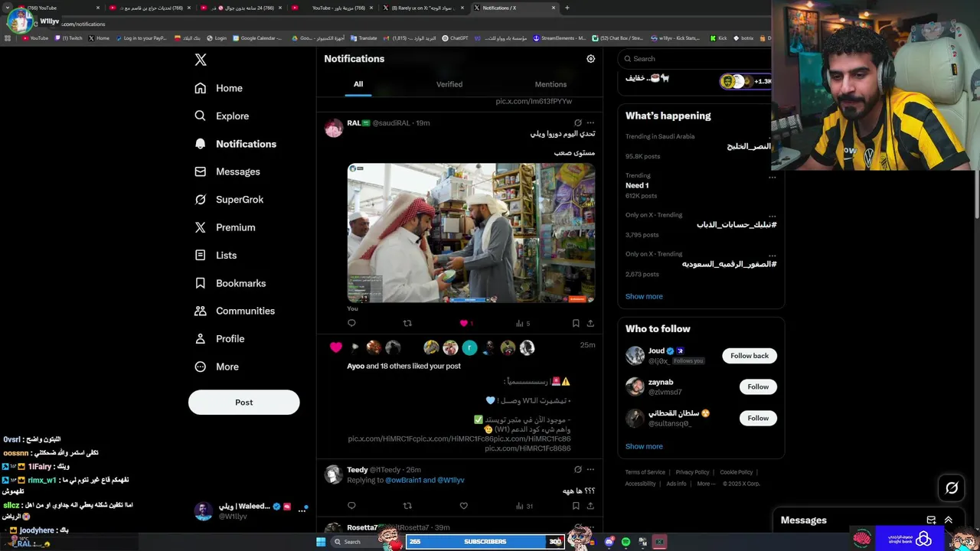This screenshot has width=980, height=551.
Task: Follow سلطان القحطاني
Action: click(x=758, y=418)
